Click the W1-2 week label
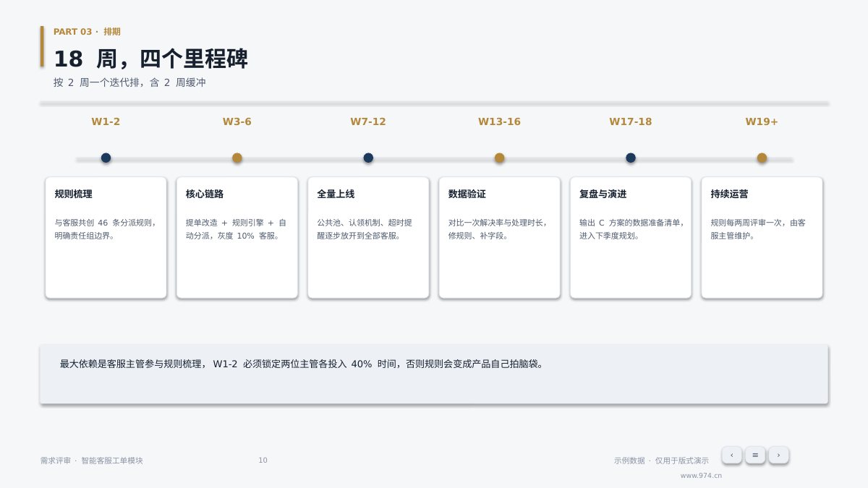The height and width of the screenshot is (488, 868). click(106, 121)
